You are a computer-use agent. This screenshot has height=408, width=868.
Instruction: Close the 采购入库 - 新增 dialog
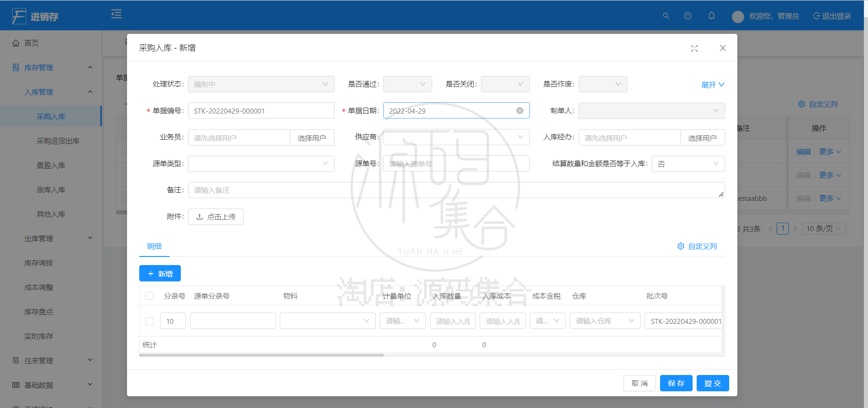coord(723,48)
